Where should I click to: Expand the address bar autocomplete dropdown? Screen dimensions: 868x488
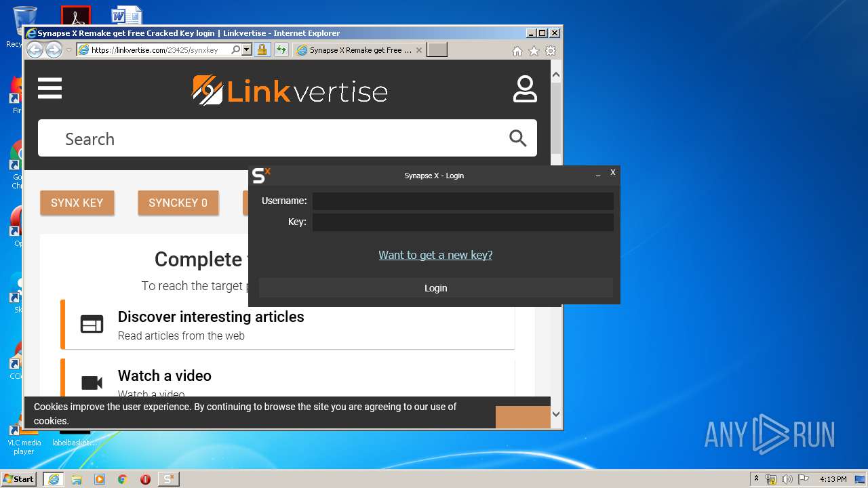pos(246,50)
